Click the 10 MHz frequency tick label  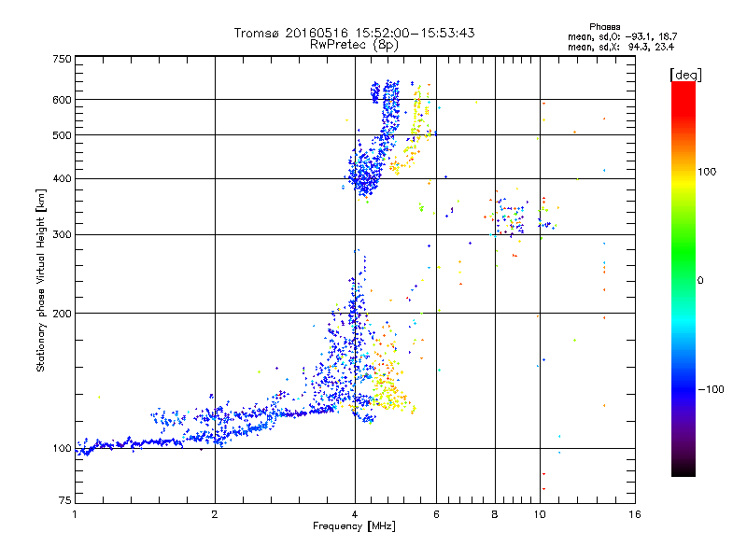click(x=540, y=514)
